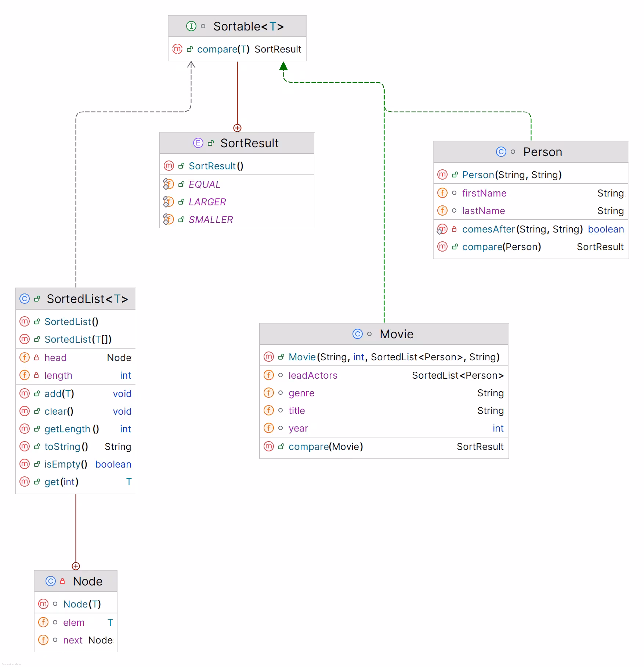Image resolution: width=644 pixels, height=667 pixels.
Task: Click the clear() method
Action: tap(59, 411)
